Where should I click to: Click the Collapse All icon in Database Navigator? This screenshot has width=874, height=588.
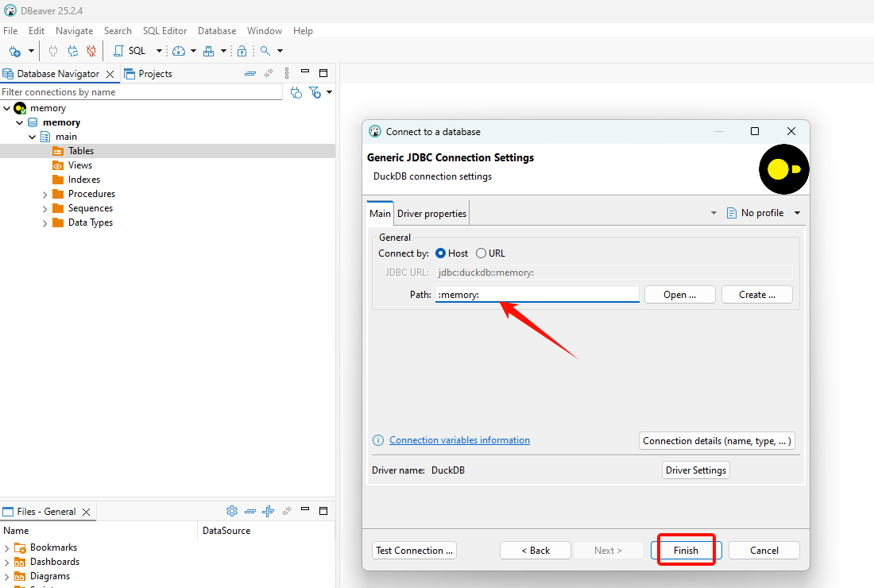tap(250, 74)
